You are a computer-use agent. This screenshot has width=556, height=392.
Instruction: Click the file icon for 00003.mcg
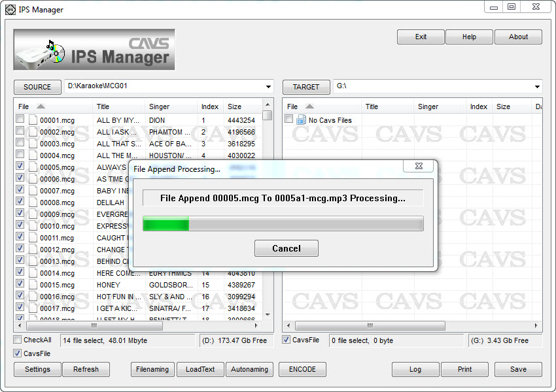(x=33, y=144)
